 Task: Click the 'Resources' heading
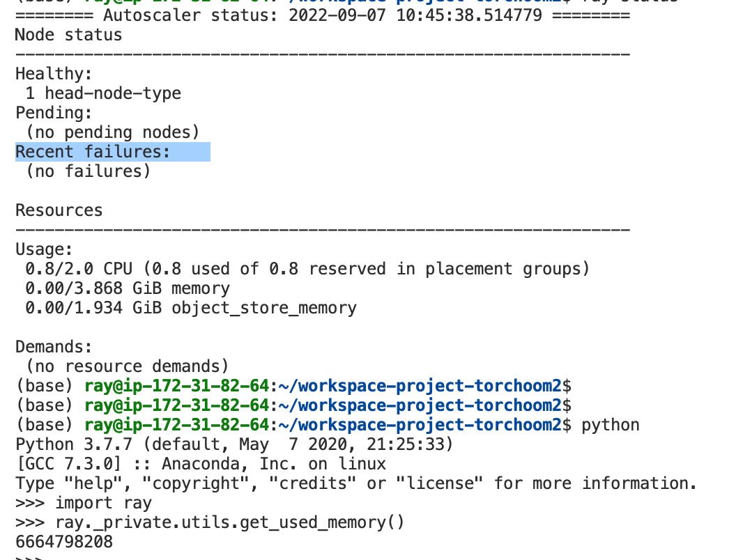point(59,210)
